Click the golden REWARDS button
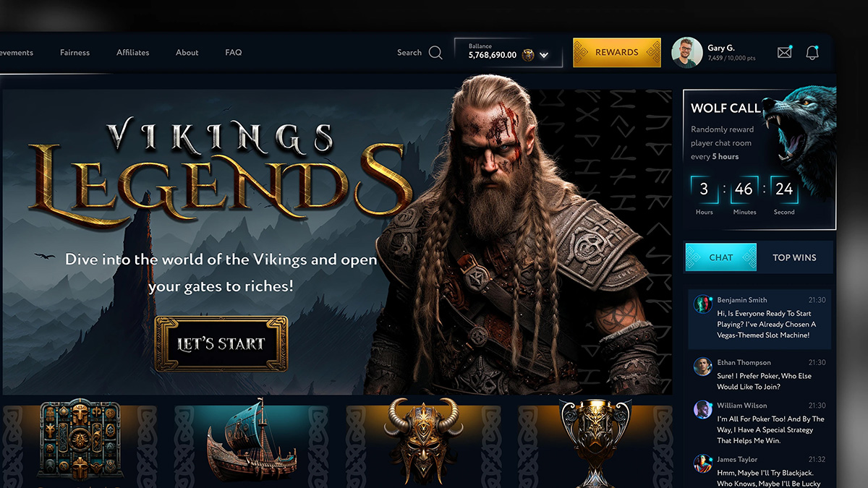Image resolution: width=868 pixels, height=488 pixels. 617,53
